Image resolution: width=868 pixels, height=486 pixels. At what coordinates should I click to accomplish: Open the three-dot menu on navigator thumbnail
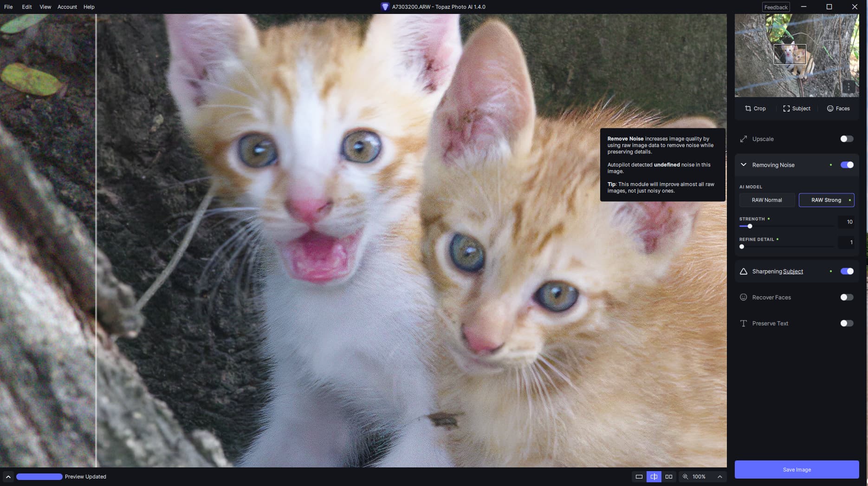[x=849, y=87]
